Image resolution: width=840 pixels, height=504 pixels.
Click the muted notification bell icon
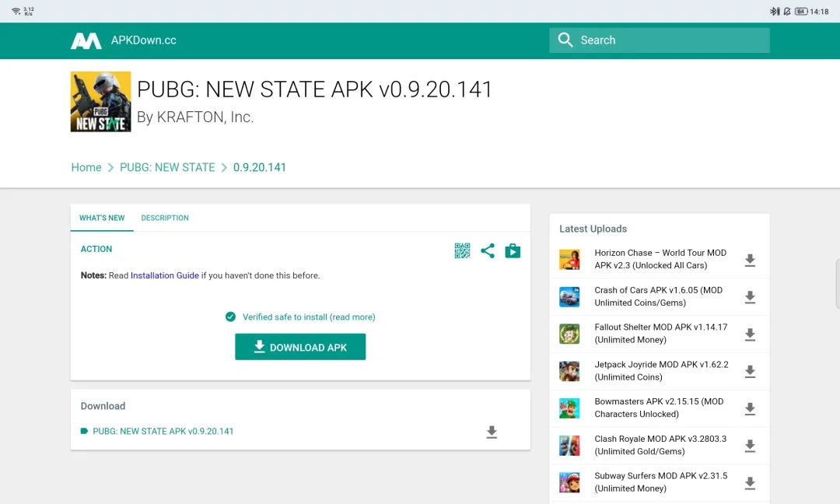tap(787, 11)
